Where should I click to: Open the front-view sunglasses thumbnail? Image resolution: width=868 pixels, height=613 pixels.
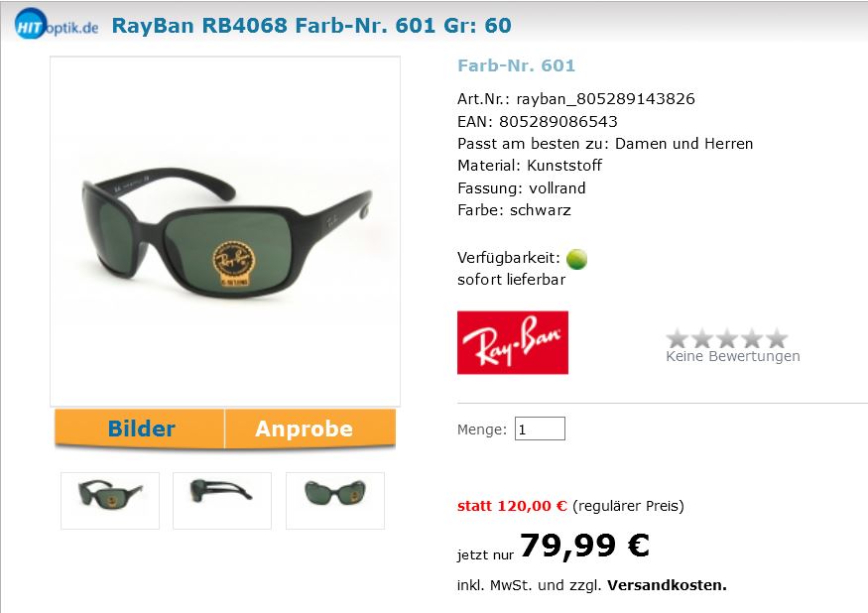pyautogui.click(x=335, y=501)
